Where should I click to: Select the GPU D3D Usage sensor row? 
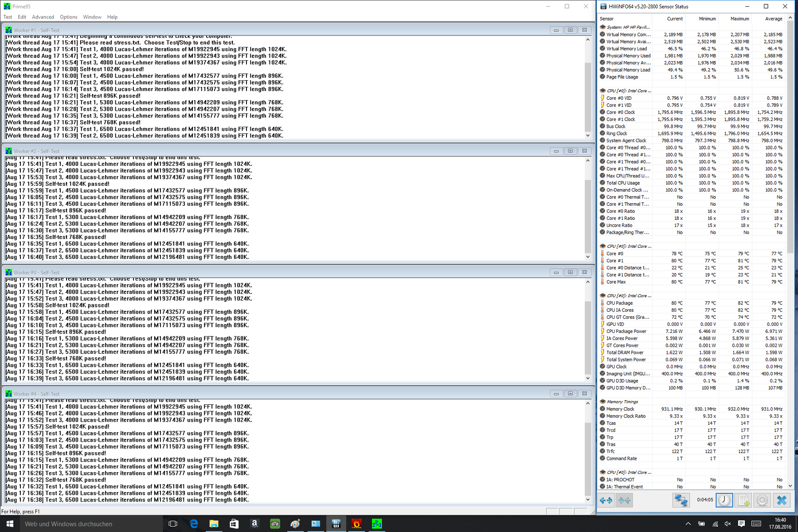pos(692,381)
